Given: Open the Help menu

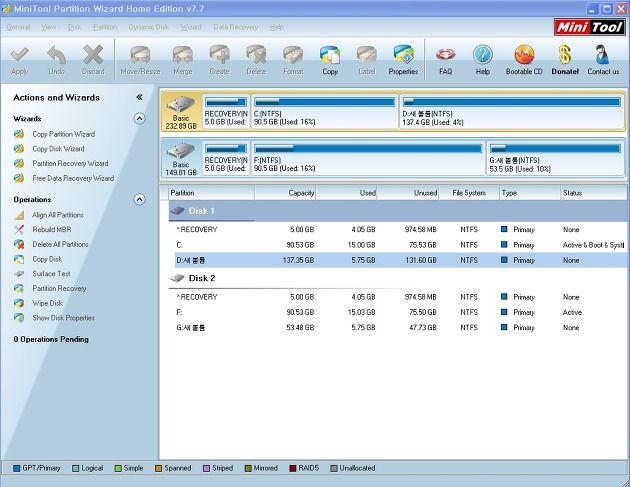Looking at the screenshot, I should coord(276,27).
